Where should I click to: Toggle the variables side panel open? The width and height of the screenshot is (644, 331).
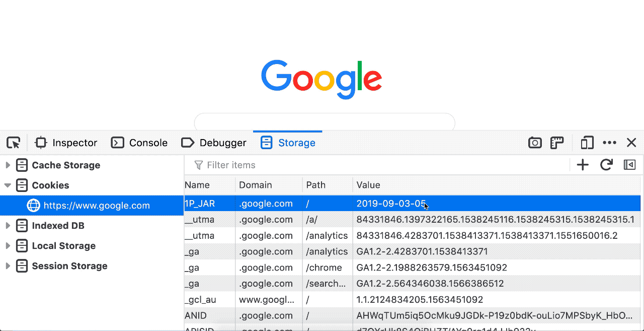[630, 165]
